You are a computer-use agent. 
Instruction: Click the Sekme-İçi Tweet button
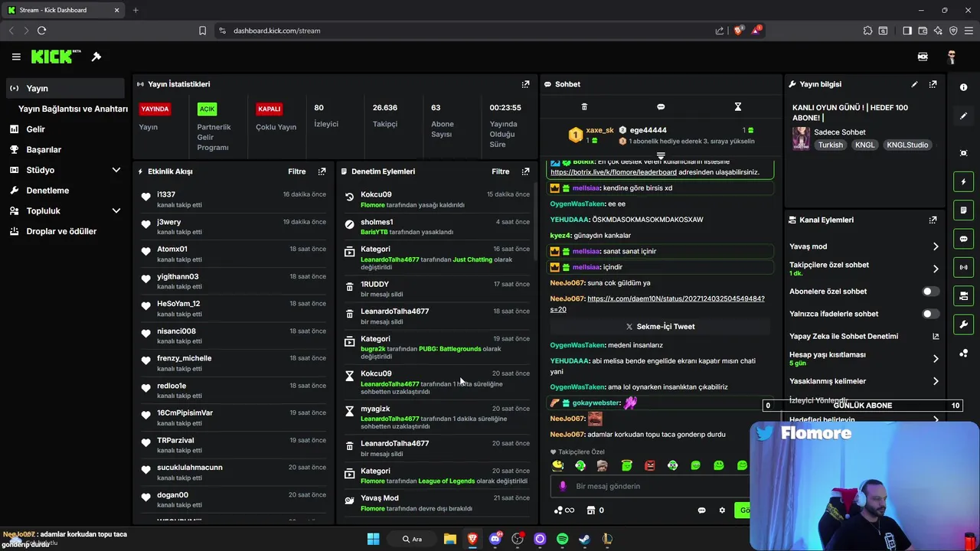(x=660, y=327)
